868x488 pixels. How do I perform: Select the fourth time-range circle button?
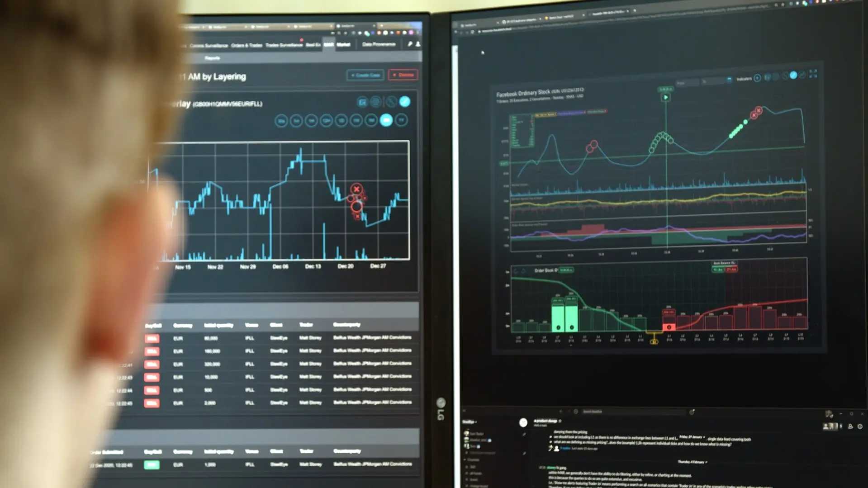(326, 121)
